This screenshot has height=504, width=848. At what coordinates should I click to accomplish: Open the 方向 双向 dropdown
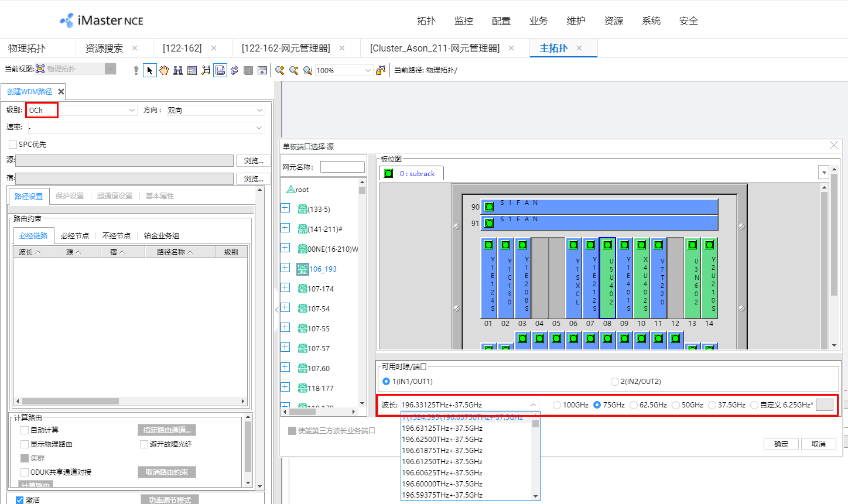pyautogui.click(x=259, y=110)
